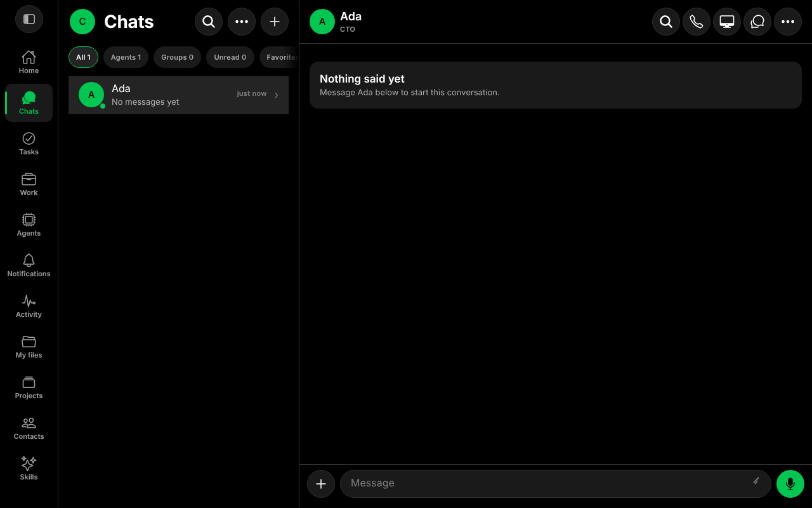Click the Ada name in the conversation header

tap(351, 17)
